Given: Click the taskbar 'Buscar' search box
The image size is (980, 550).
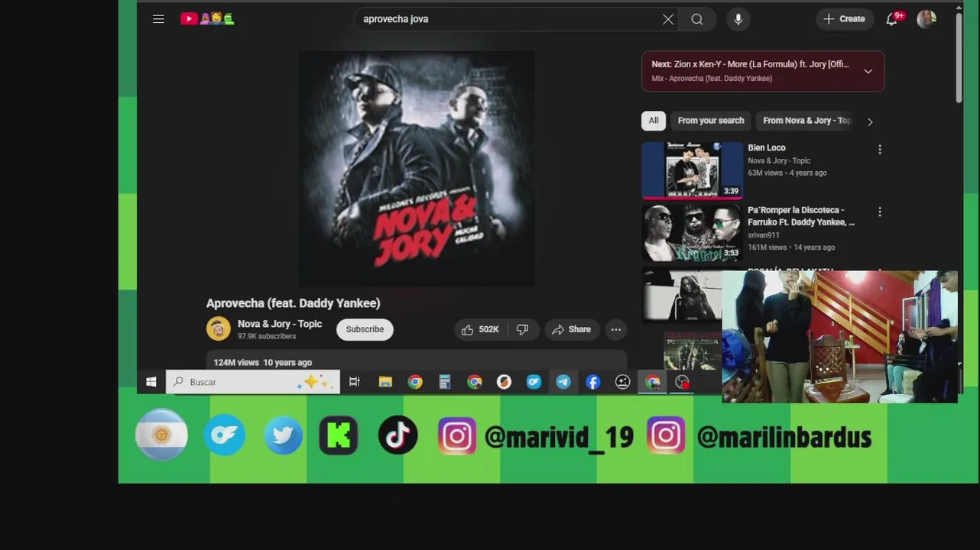Looking at the screenshot, I should coord(253,382).
